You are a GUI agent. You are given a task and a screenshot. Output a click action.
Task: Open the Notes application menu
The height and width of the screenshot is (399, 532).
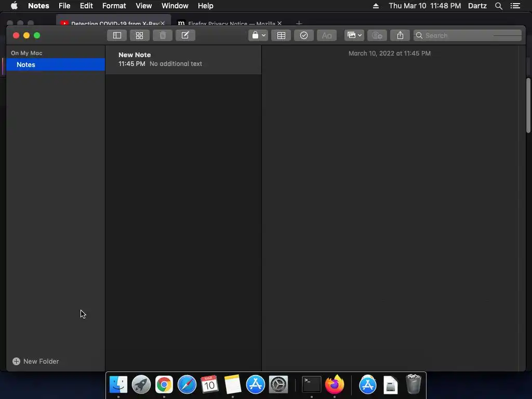click(x=38, y=6)
